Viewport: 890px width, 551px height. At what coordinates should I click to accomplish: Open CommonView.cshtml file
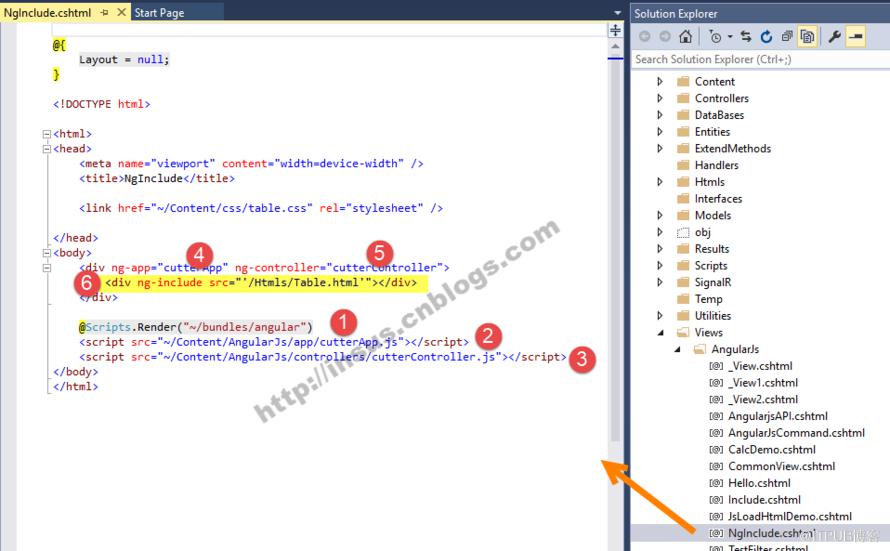[782, 466]
